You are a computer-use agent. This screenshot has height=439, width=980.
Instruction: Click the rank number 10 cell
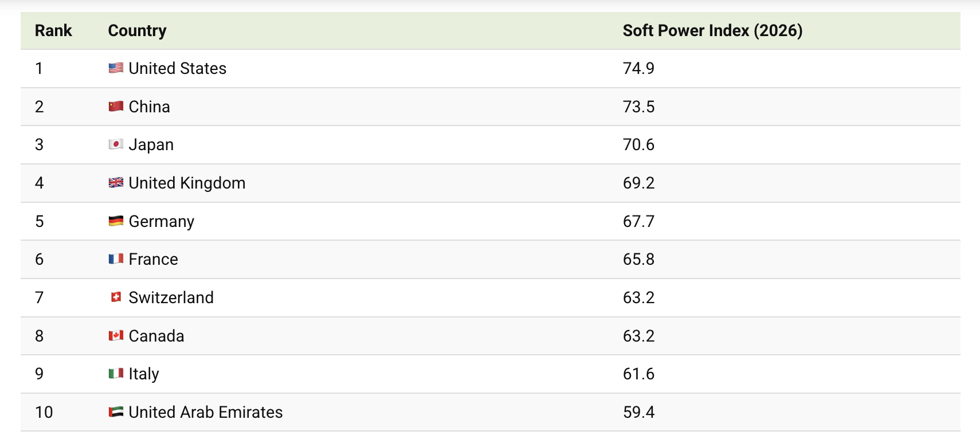point(44,413)
